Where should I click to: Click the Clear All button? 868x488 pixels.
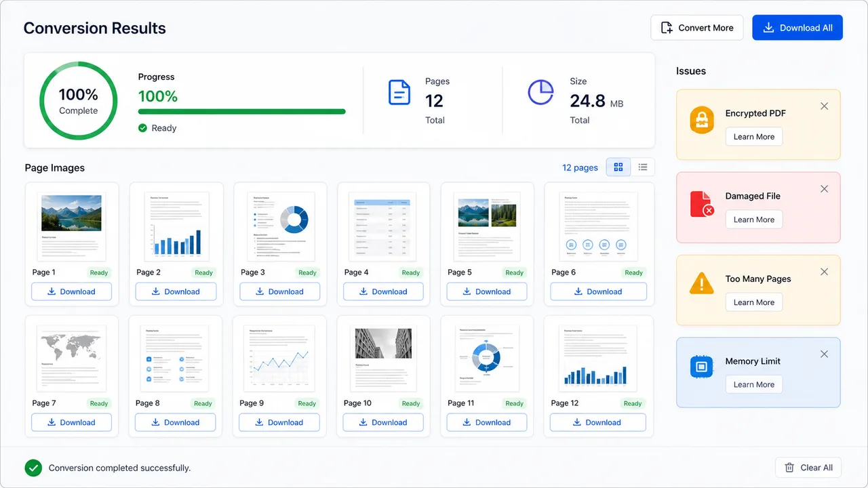(x=808, y=468)
